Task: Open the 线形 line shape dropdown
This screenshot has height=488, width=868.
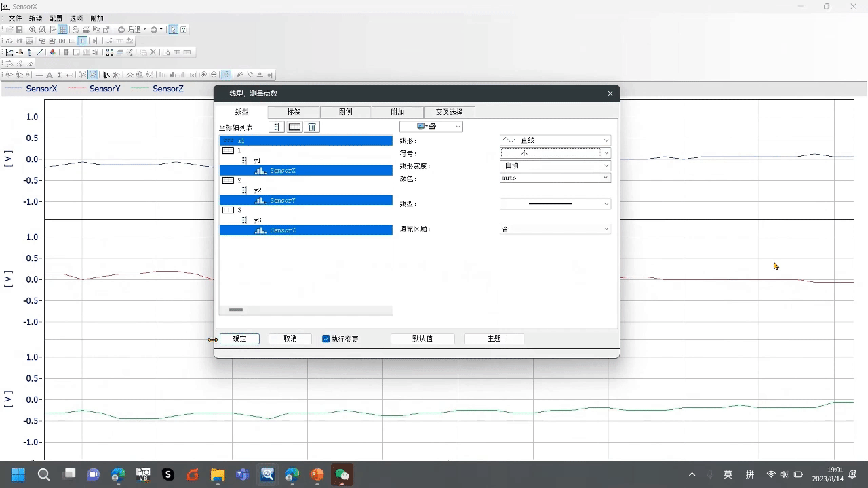Action: (555, 140)
